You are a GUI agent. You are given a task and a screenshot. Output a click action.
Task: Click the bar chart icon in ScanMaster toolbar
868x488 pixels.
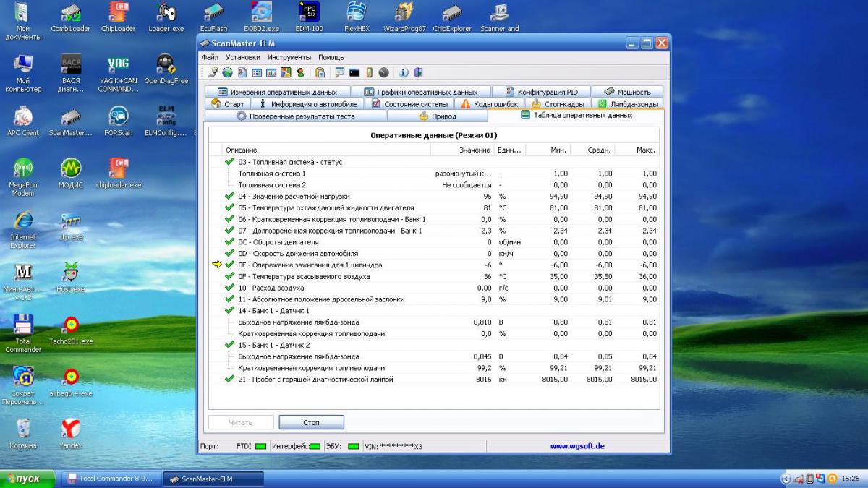tap(271, 72)
